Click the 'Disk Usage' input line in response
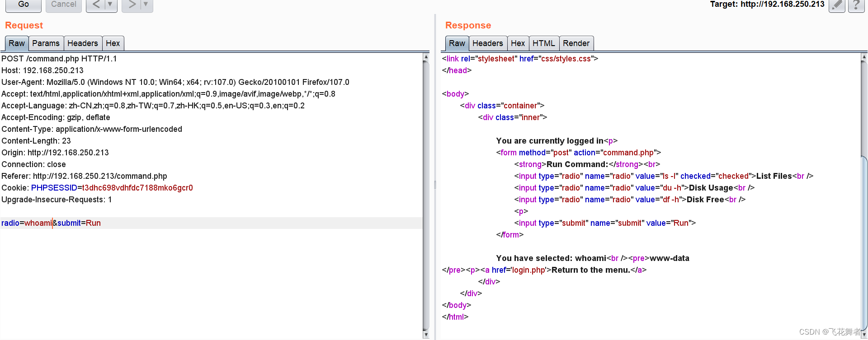 coord(634,188)
